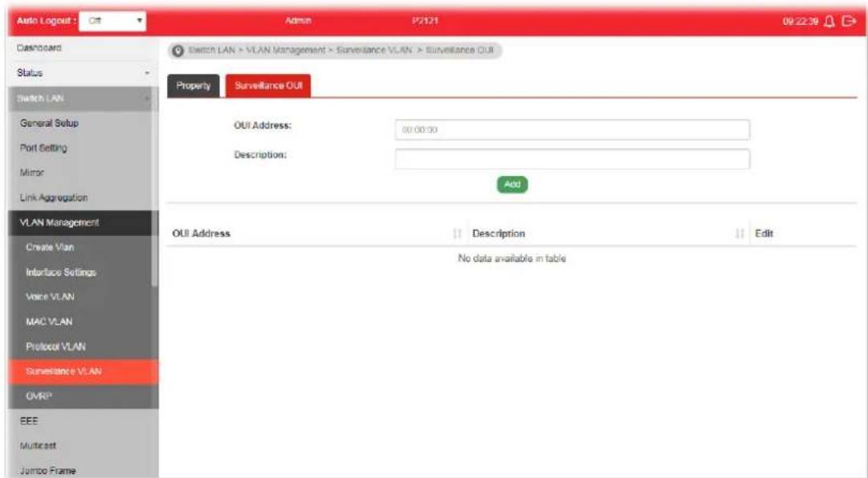Click the breadcrumb location icon
The height and width of the screenshot is (478, 868).
click(x=177, y=51)
